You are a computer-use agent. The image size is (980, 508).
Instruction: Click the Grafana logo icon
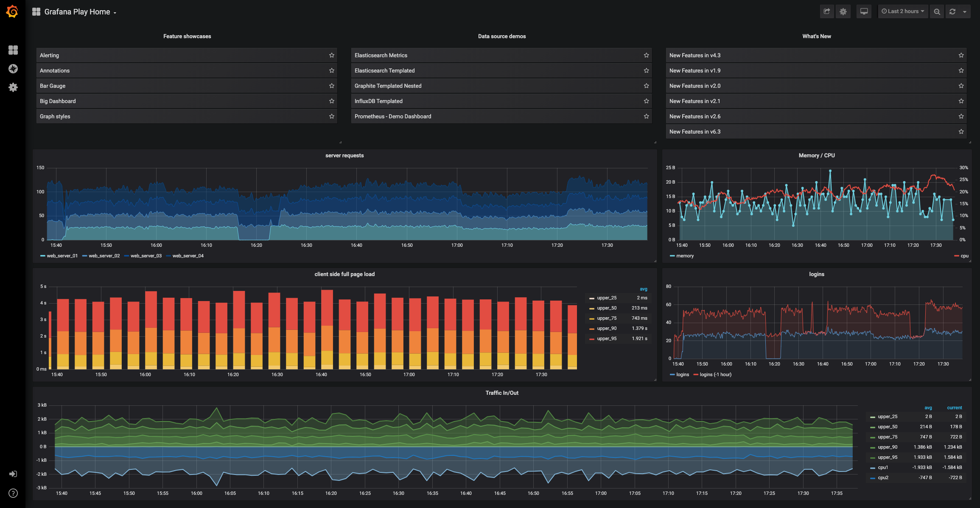[x=12, y=11]
